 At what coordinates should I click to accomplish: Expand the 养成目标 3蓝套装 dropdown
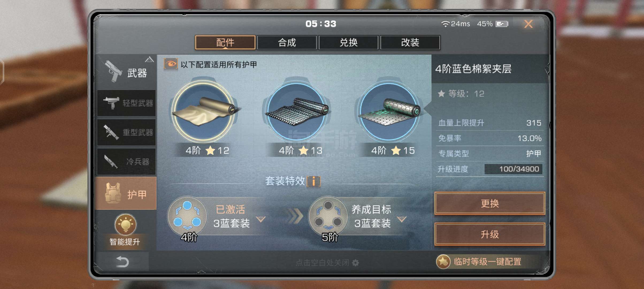402,219
